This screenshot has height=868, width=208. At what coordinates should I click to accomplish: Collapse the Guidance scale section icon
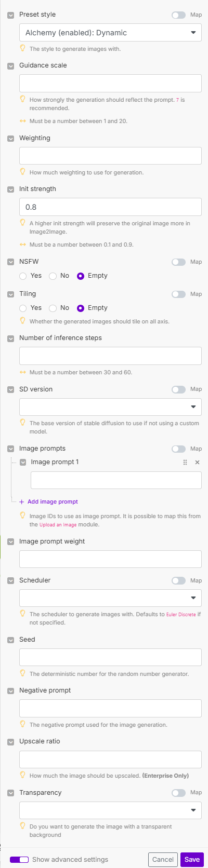[x=11, y=66]
